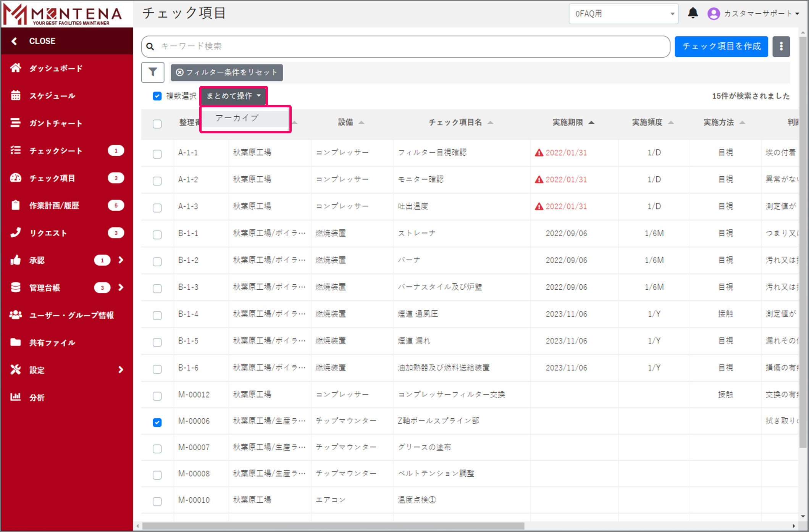The width and height of the screenshot is (809, 532).
Task: Click the user avatar icon
Action: tap(713, 14)
